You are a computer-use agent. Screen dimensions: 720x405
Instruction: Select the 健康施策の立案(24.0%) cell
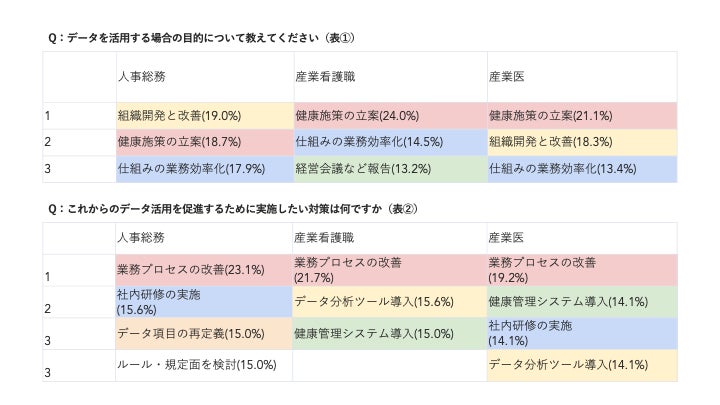(357, 115)
